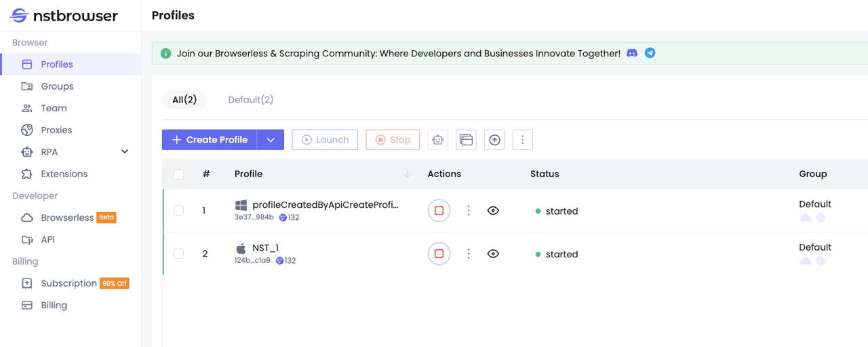Click eye icon for profileCreatedByApiCreateProfi row
This screenshot has width=868, height=347.
pyautogui.click(x=493, y=211)
